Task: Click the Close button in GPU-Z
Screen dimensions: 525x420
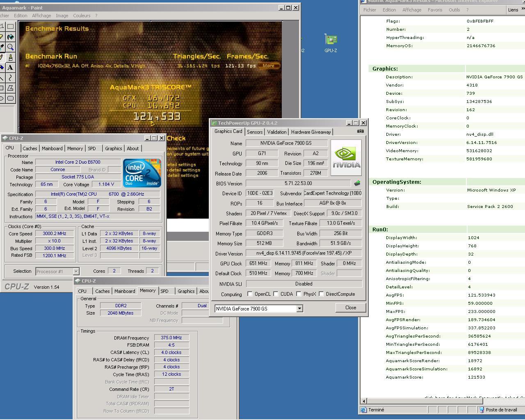Action: (x=351, y=308)
